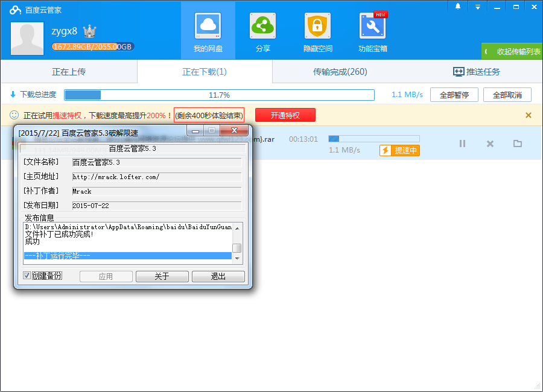Screen dimensions: 543x392
Task: Click the 开通特权 red button
Action: [x=285, y=115]
